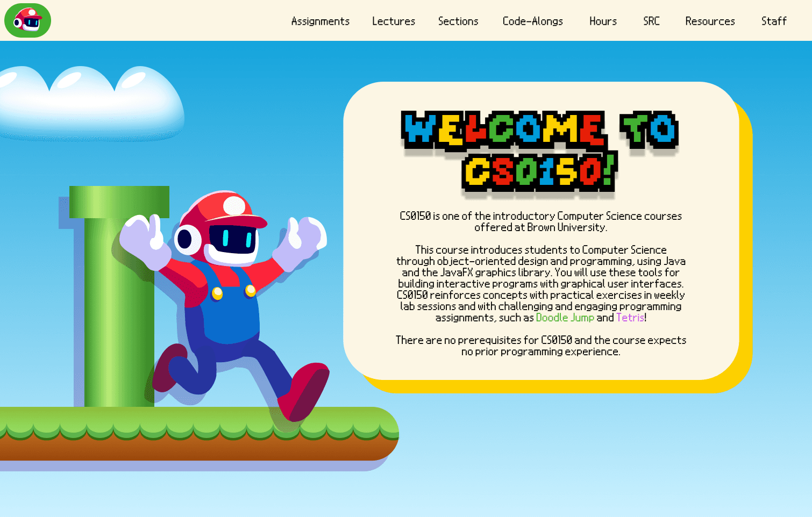Go to the Lectures menu item
812x517 pixels.
coord(394,21)
